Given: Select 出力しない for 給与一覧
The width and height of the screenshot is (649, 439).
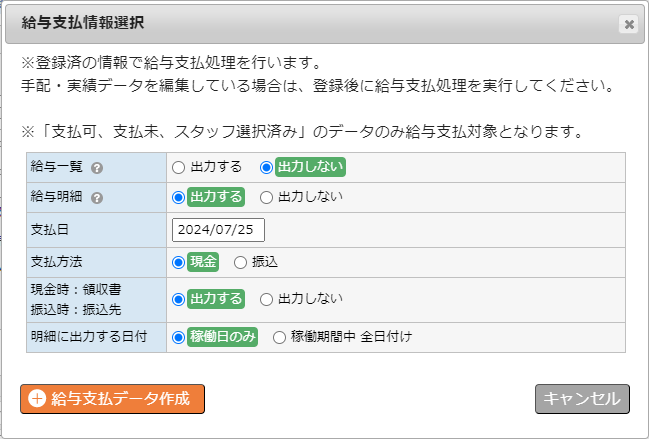Looking at the screenshot, I should point(266,168).
